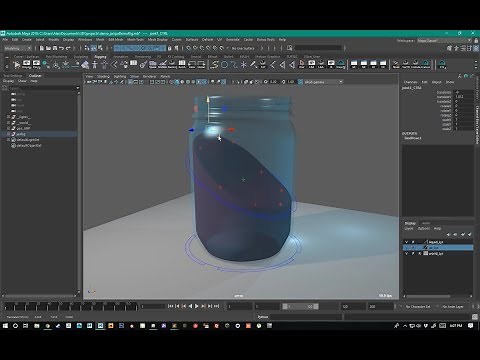Click the Open Scene folder icon
480x360 pixels.
[x=48, y=48]
